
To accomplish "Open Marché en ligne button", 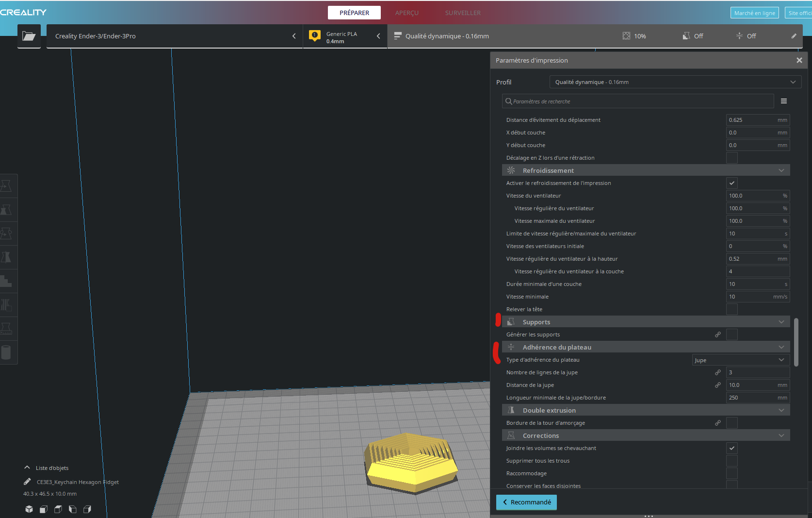I will click(x=754, y=13).
